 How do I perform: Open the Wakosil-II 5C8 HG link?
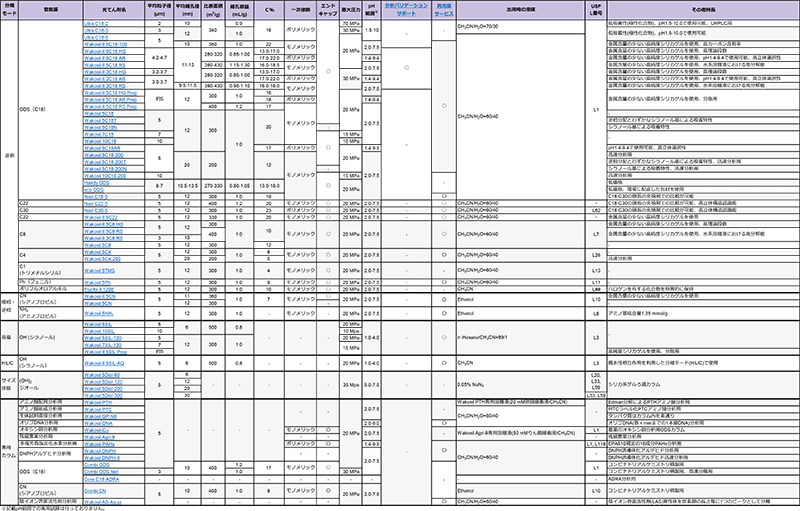tap(104, 224)
